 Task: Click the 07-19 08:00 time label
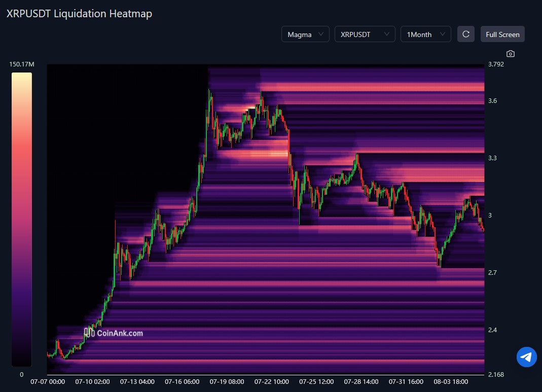[227, 382]
